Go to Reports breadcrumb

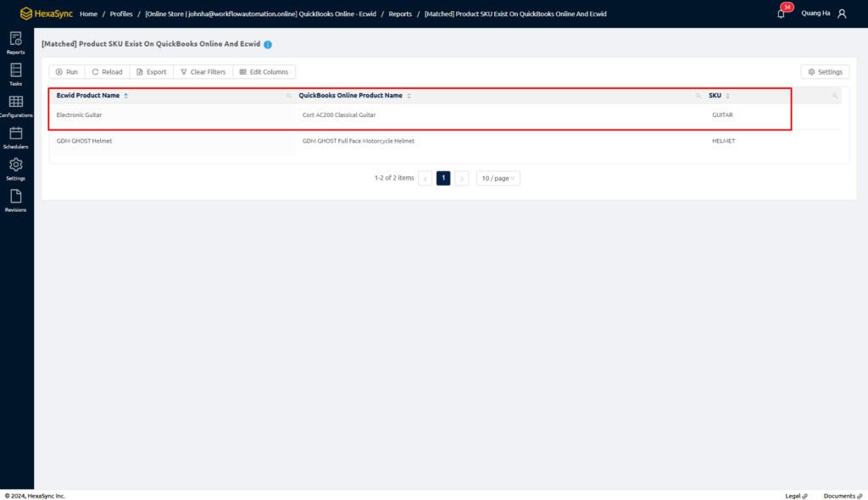pyautogui.click(x=400, y=14)
